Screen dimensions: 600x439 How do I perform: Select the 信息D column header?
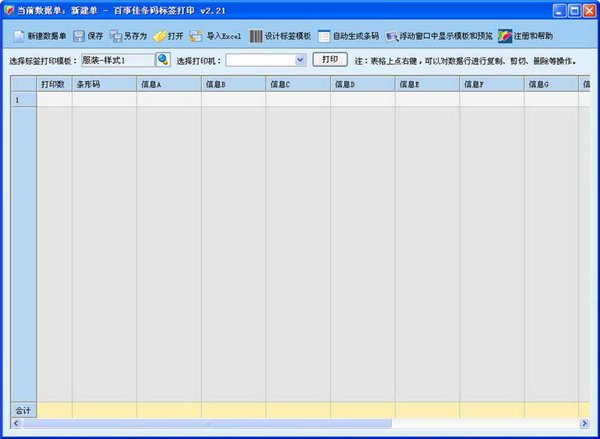[363, 84]
